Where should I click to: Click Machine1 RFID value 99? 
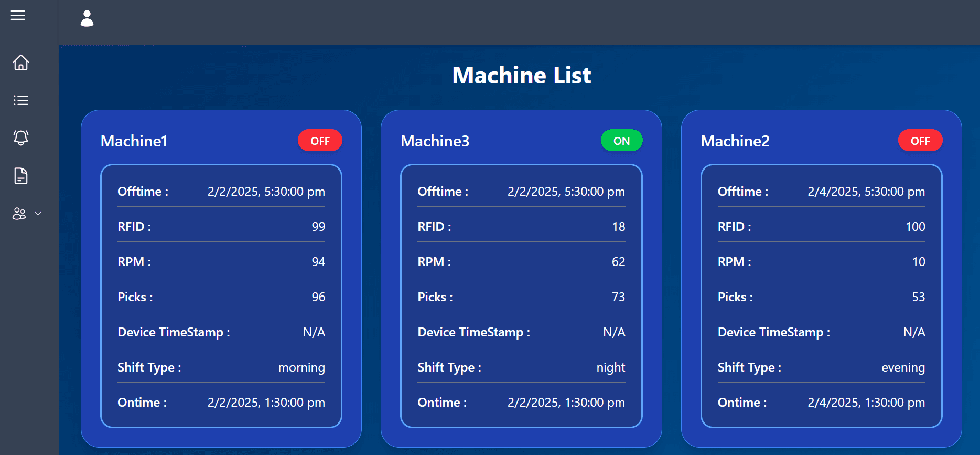318,227
